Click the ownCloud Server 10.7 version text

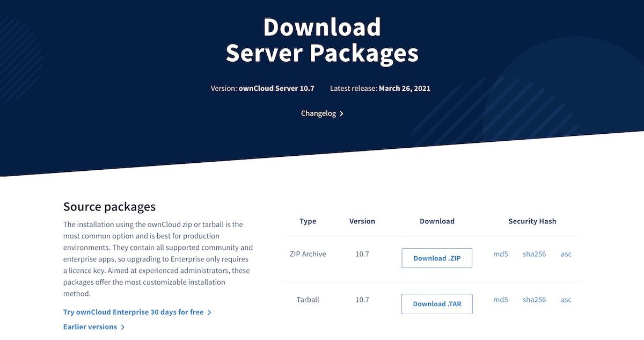click(x=276, y=88)
